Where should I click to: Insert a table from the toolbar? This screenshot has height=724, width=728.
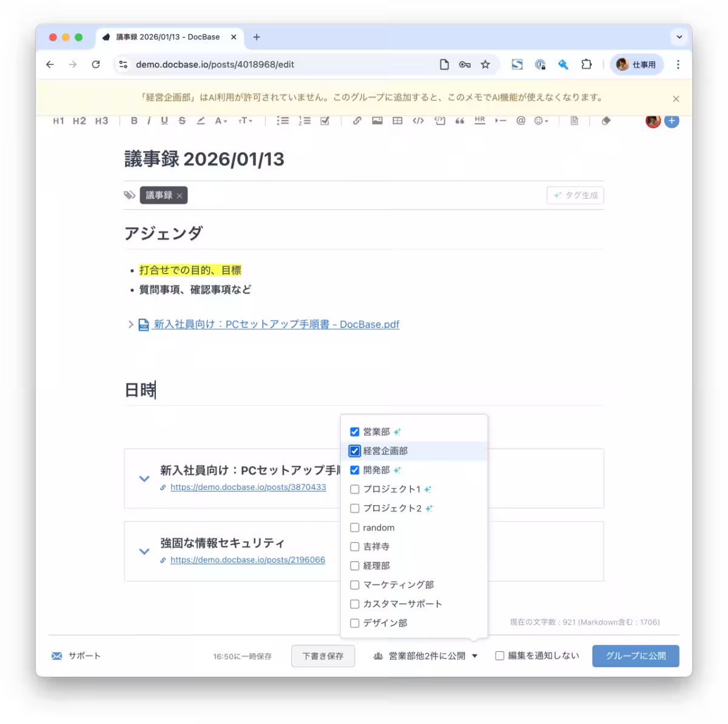tap(397, 121)
